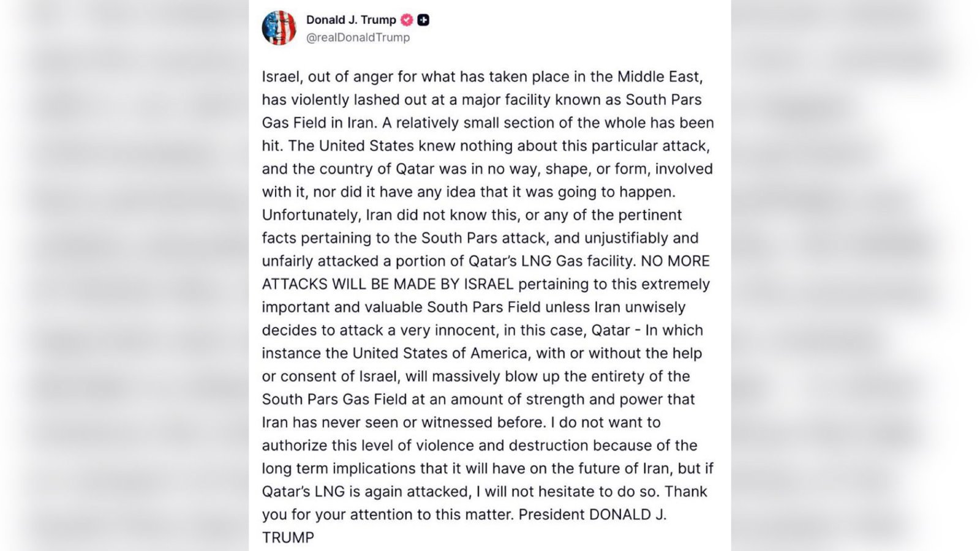This screenshot has height=551, width=980.
Task: Click the word "Unfortunately" in the post
Action: (x=311, y=216)
